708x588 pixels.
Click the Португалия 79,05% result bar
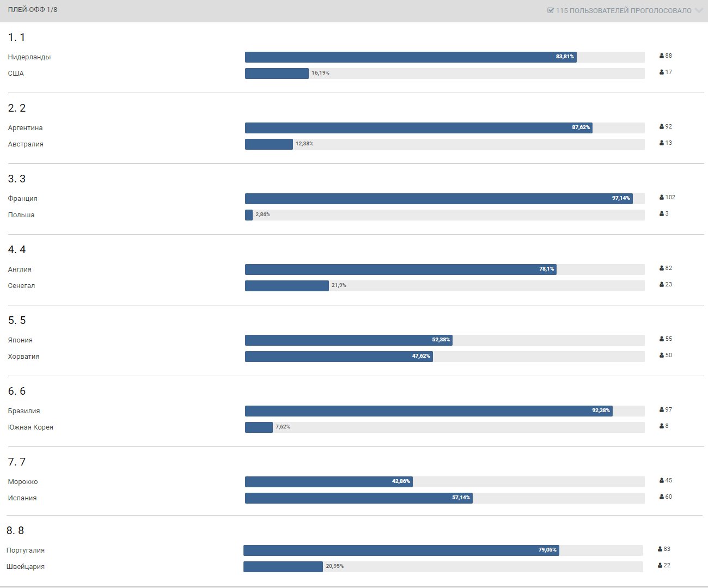point(401,550)
